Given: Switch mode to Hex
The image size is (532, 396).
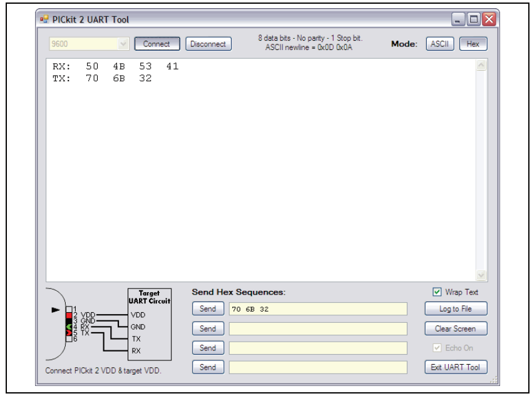Looking at the screenshot, I should pos(473,44).
